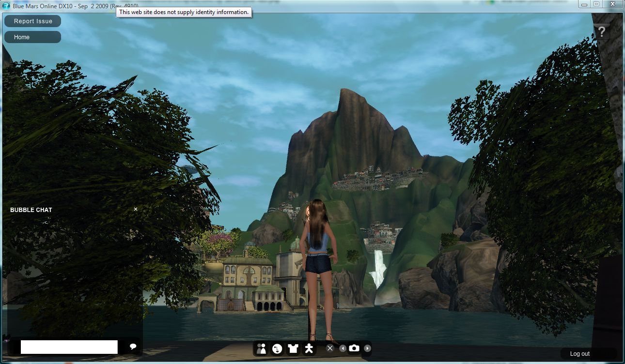The image size is (625, 364).
Task: Open the clothing shirt icon
Action: point(293,349)
